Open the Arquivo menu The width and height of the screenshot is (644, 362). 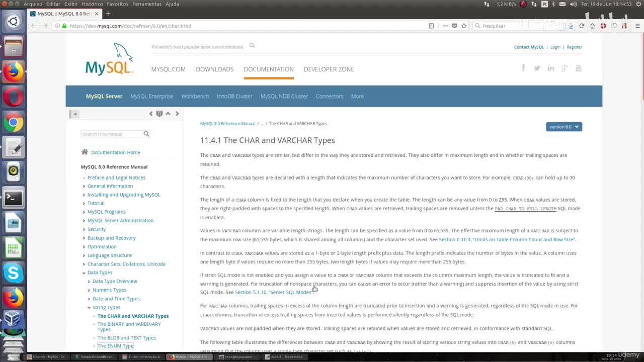tap(33, 4)
